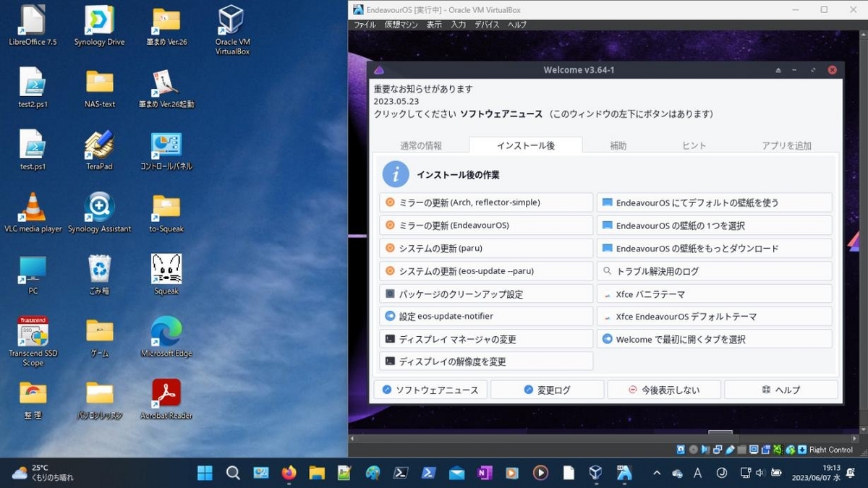
Task: Open the 入力 menu in VirtualBox
Action: click(458, 25)
